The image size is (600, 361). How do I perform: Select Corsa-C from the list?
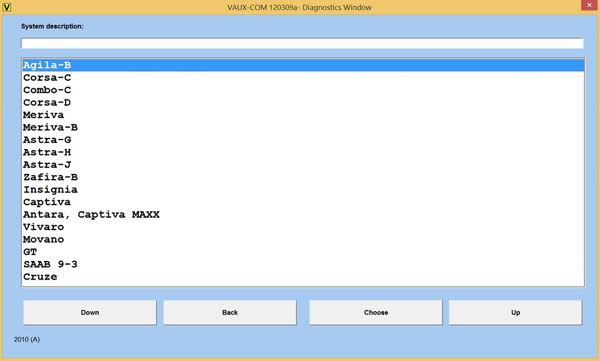[303, 78]
